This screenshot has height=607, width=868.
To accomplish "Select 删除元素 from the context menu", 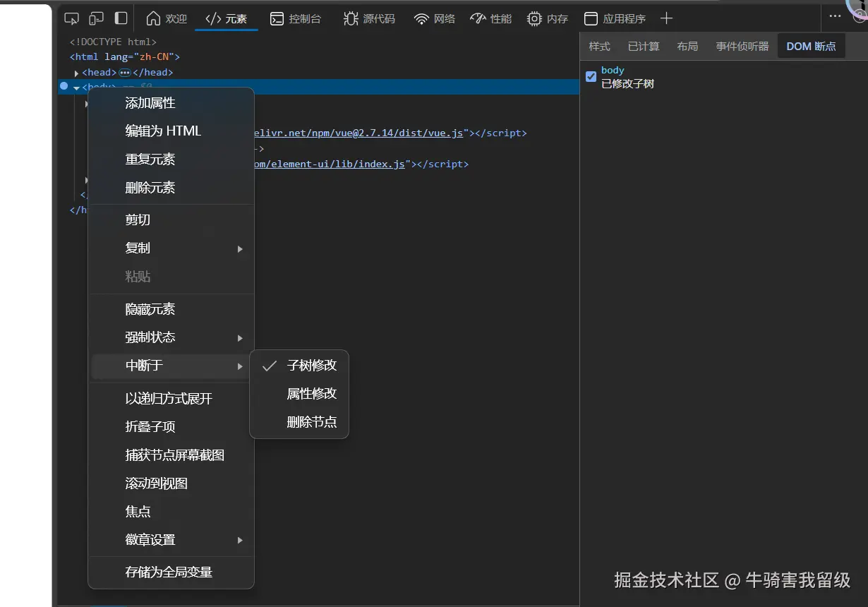I will (x=150, y=187).
